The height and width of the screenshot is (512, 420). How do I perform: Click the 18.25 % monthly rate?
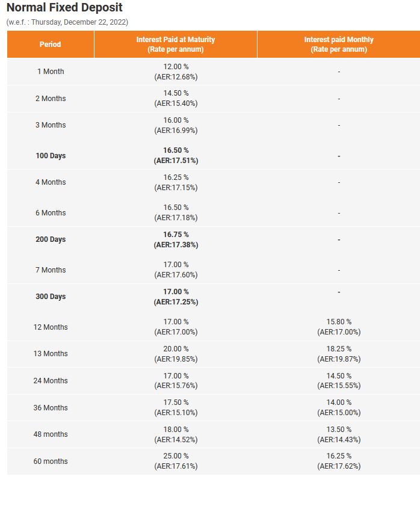[339, 349]
